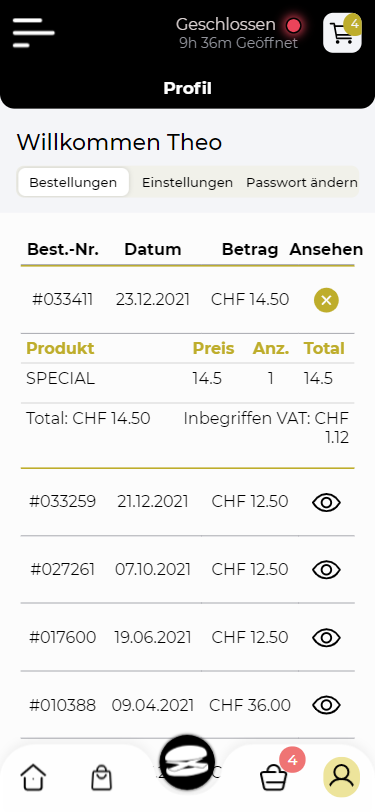375x812 pixels.
Task: Tap the home icon in bottom bar
Action: click(x=33, y=777)
